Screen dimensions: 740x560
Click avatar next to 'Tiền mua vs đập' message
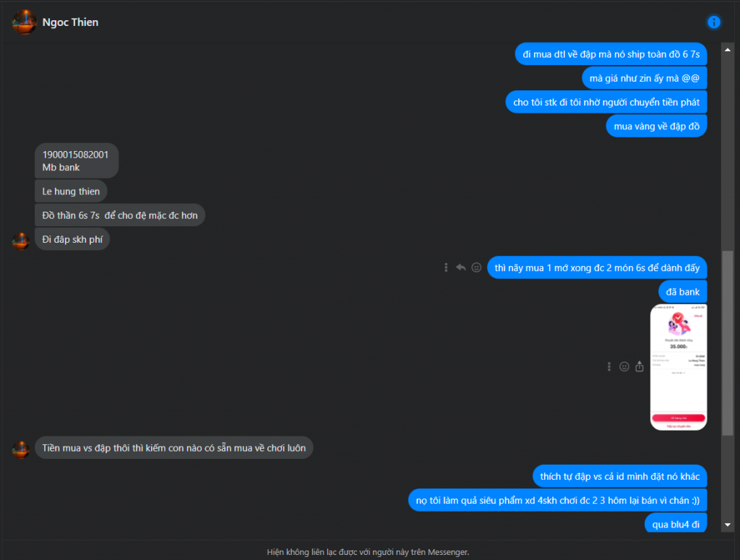21,449
